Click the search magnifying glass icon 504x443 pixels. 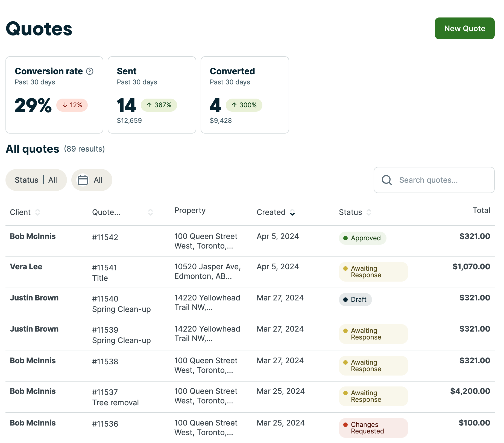click(x=386, y=180)
